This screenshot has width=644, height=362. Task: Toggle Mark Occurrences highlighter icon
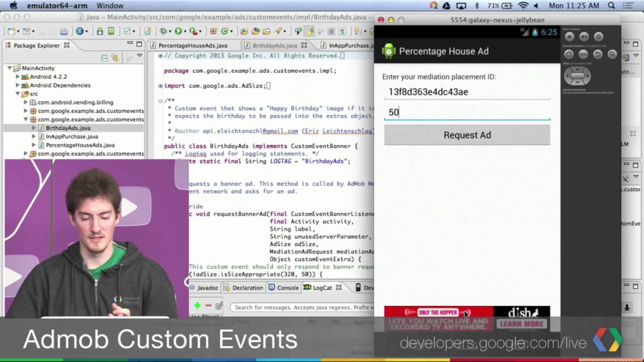(310, 31)
